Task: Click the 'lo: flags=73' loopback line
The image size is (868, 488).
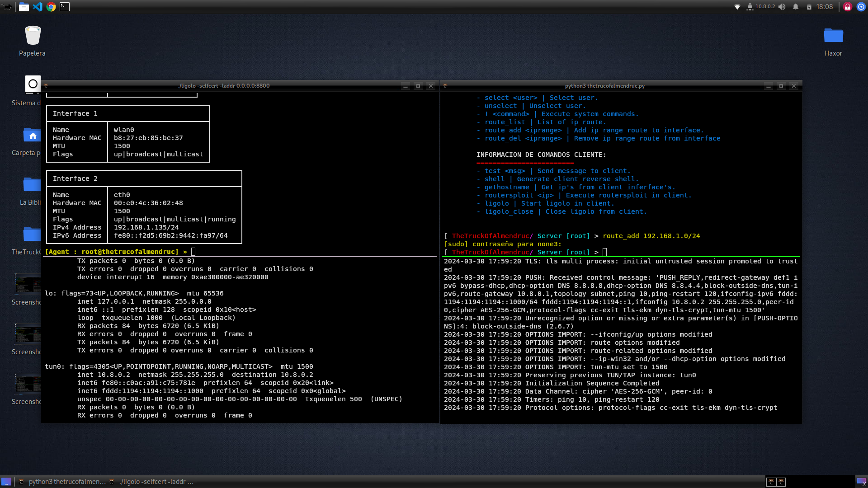Action: [134, 293]
